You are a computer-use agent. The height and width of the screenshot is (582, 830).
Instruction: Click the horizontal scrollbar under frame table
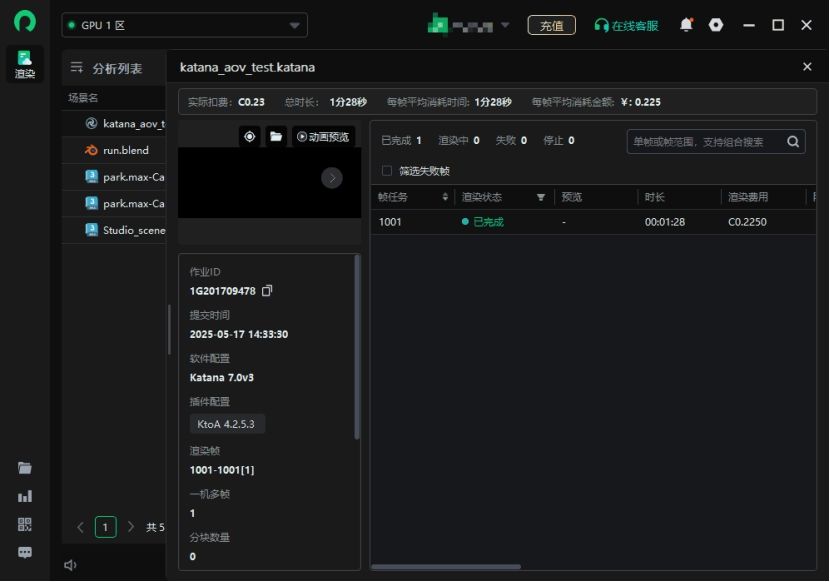tap(446, 567)
